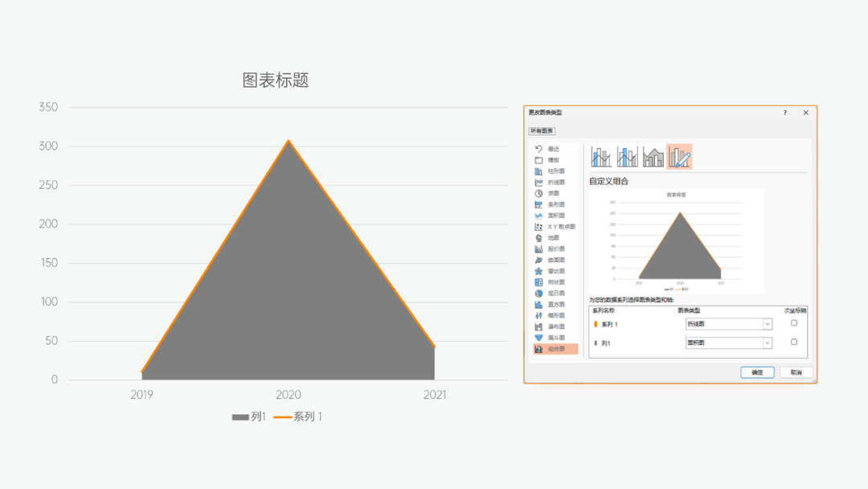
Task: Select 组合图 in the chart type list
Action: (x=553, y=349)
